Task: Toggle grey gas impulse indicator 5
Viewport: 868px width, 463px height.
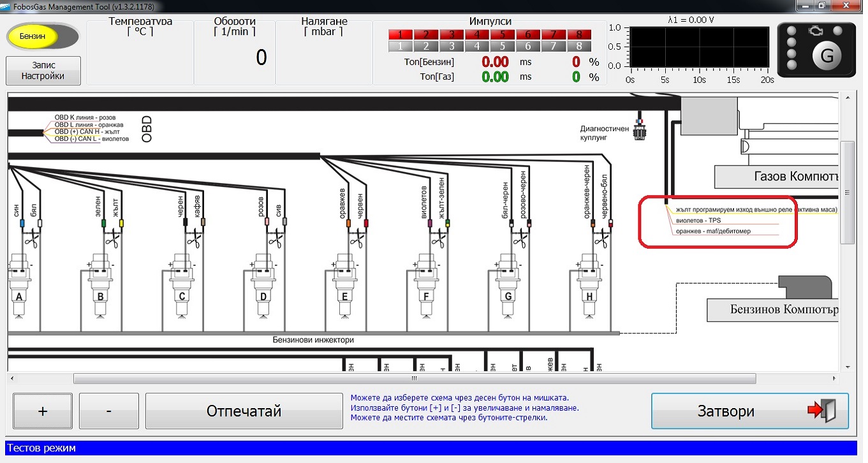Action: point(503,46)
